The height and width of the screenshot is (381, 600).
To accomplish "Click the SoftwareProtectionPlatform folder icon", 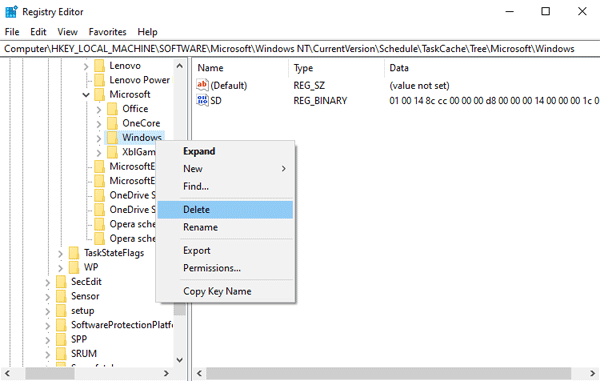I will coord(61,325).
